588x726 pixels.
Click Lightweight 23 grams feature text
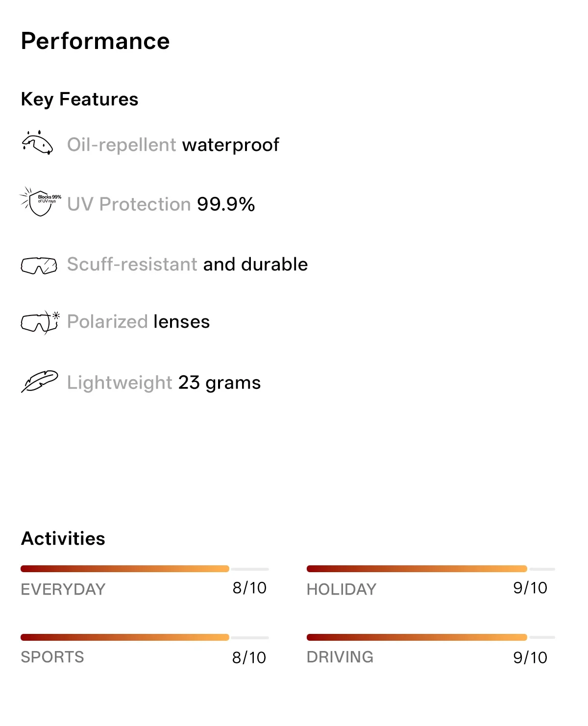click(x=164, y=383)
